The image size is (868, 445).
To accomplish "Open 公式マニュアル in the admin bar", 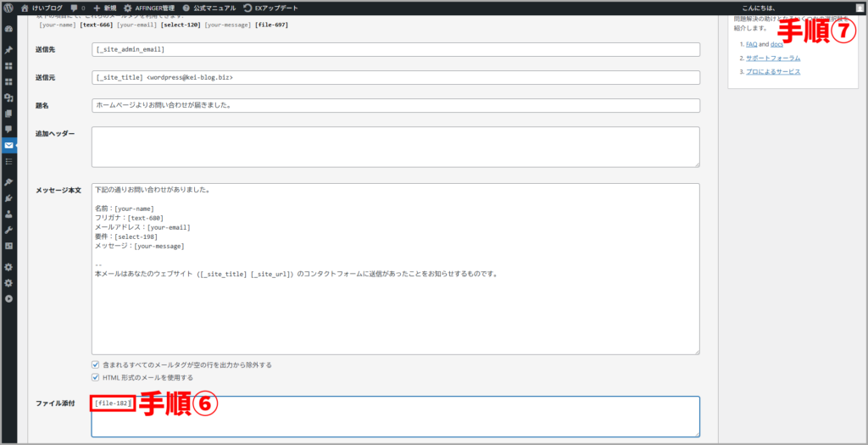I will (209, 8).
